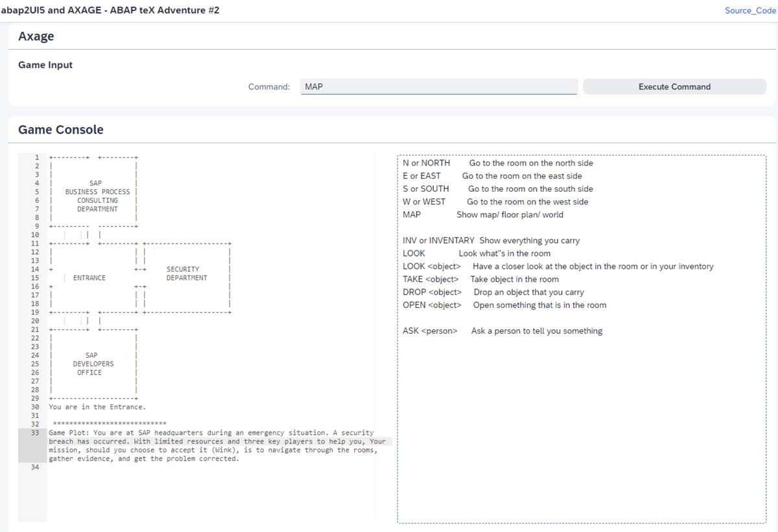Image resolution: width=778 pixels, height=532 pixels.
Task: Click the 'OPEN <object>' help line
Action: click(x=504, y=306)
